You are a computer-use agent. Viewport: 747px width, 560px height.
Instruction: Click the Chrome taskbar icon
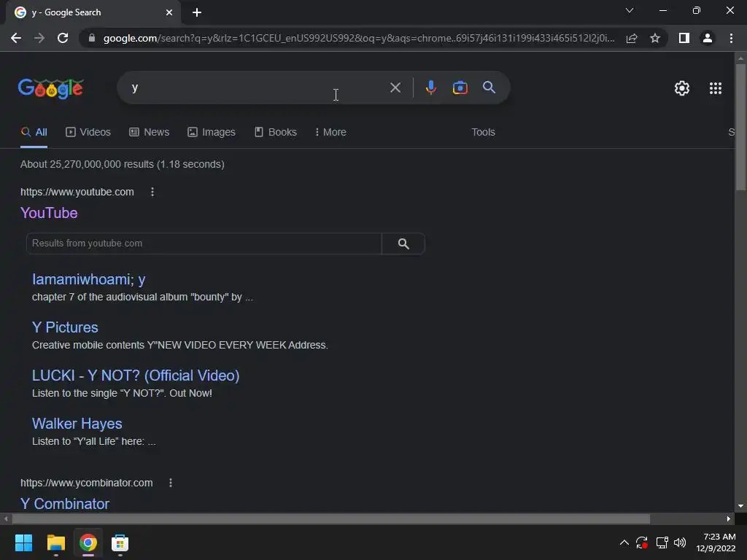88,542
